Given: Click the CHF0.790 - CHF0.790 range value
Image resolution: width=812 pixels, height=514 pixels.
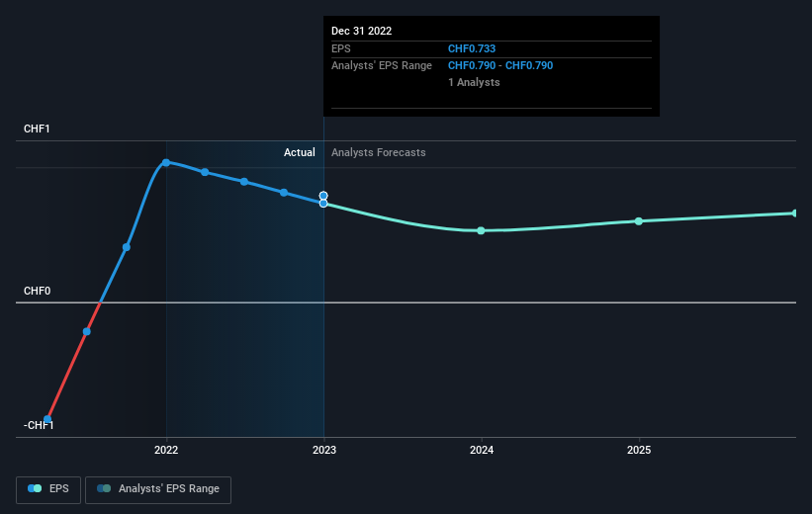Looking at the screenshot, I should [500, 66].
